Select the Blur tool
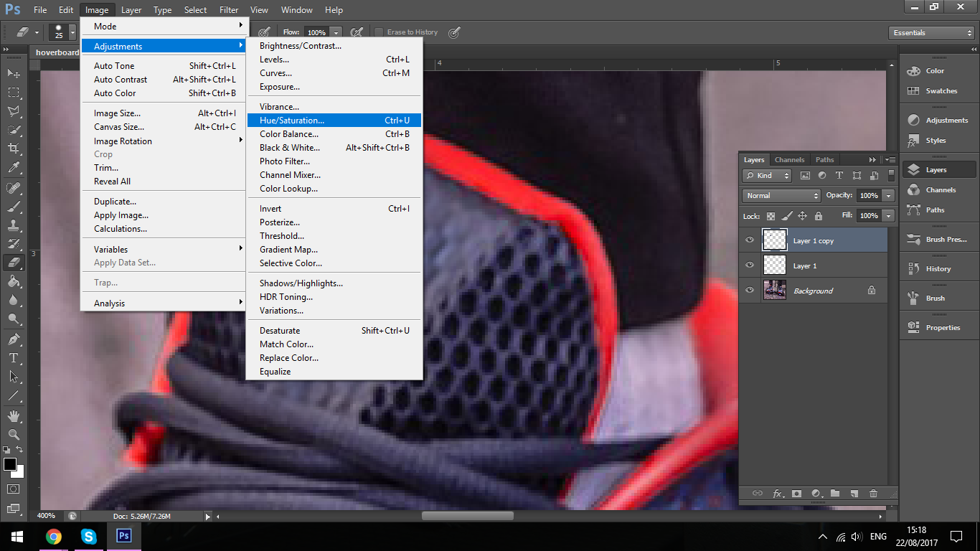The height and width of the screenshot is (551, 980). (x=14, y=300)
